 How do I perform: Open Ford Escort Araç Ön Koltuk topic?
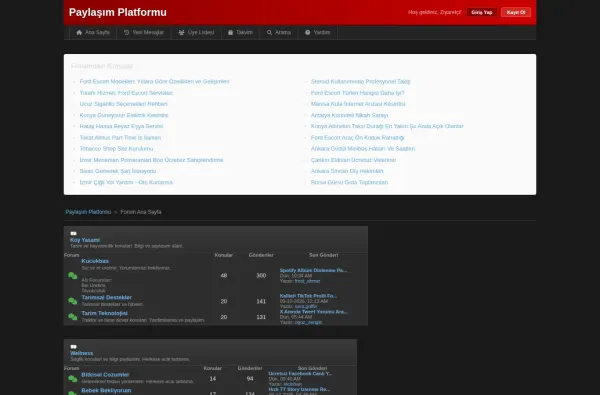[357, 137]
